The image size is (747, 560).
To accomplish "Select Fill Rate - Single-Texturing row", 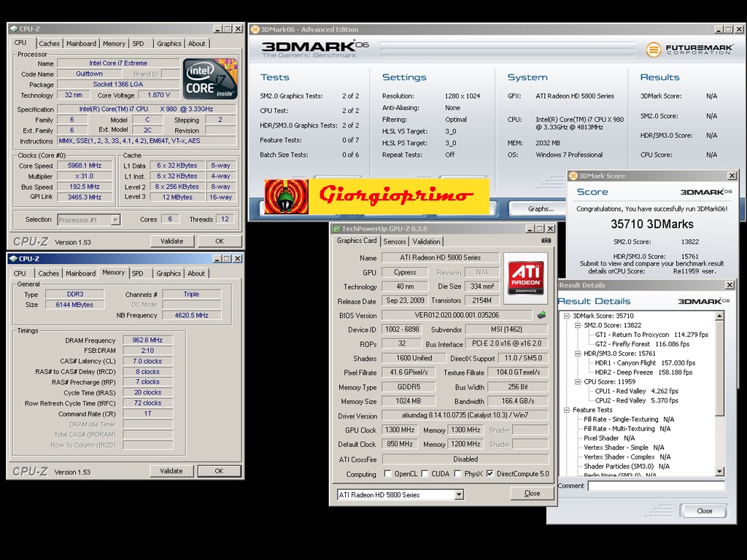I will [629, 419].
